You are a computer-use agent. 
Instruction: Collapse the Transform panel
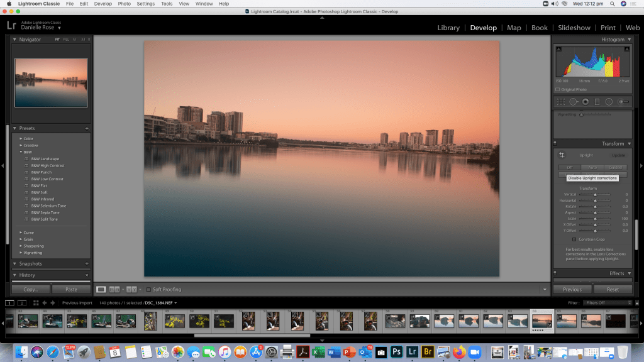pyautogui.click(x=630, y=143)
